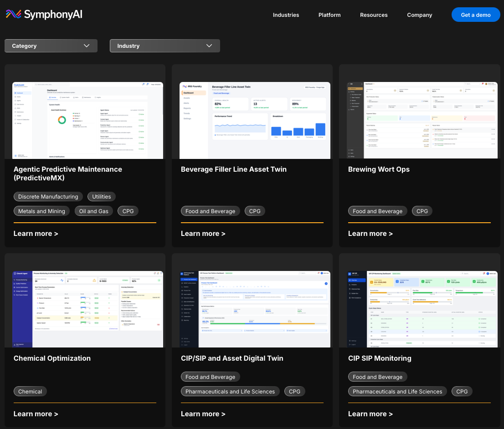Open CIP SIP Monitoring dashboard thumbnail
The height and width of the screenshot is (429, 504).
(x=422, y=309)
